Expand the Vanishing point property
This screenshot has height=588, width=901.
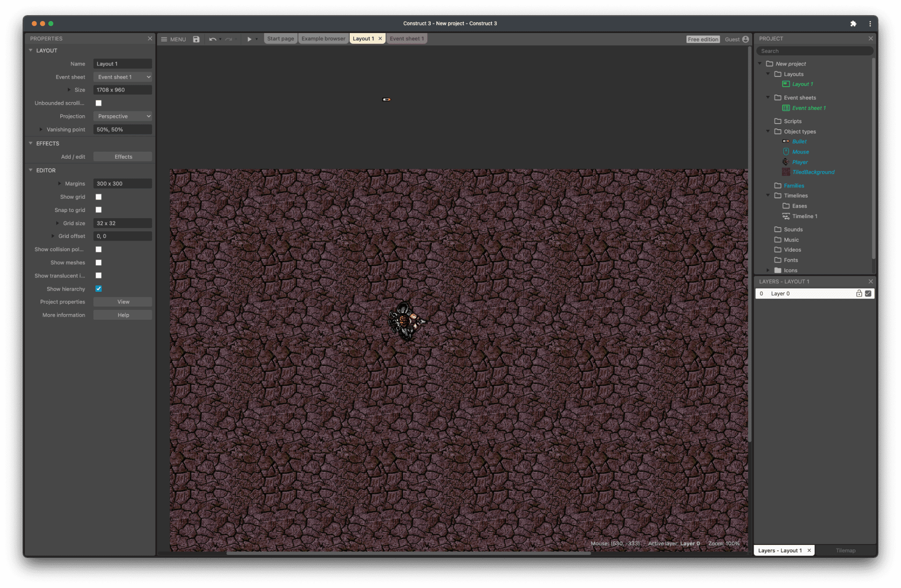(41, 129)
